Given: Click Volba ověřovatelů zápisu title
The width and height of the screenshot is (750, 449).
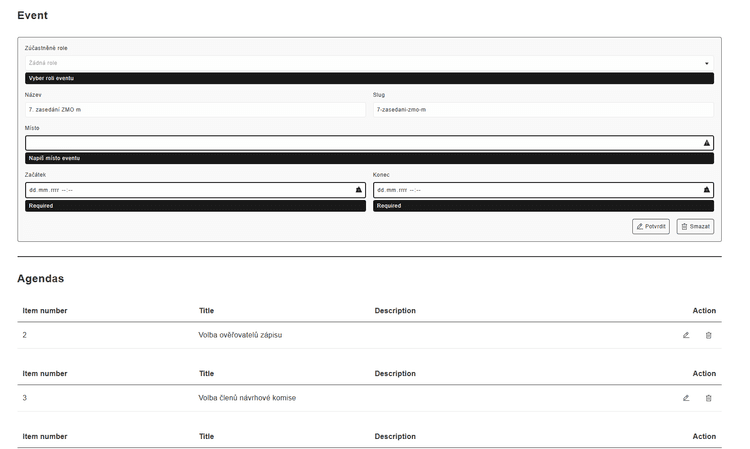Looking at the screenshot, I should pyautogui.click(x=240, y=335).
